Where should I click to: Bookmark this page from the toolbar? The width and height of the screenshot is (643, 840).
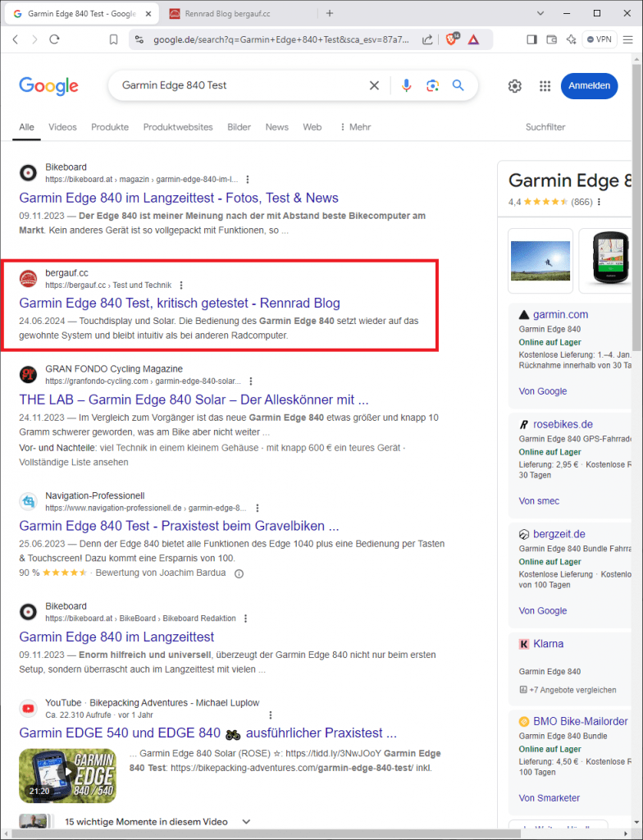114,39
